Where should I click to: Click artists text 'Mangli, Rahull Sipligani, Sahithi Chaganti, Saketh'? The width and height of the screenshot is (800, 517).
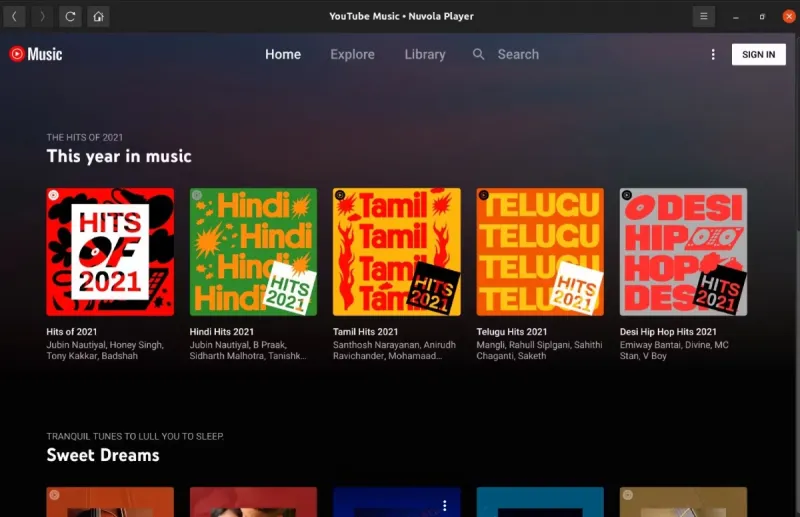point(539,350)
